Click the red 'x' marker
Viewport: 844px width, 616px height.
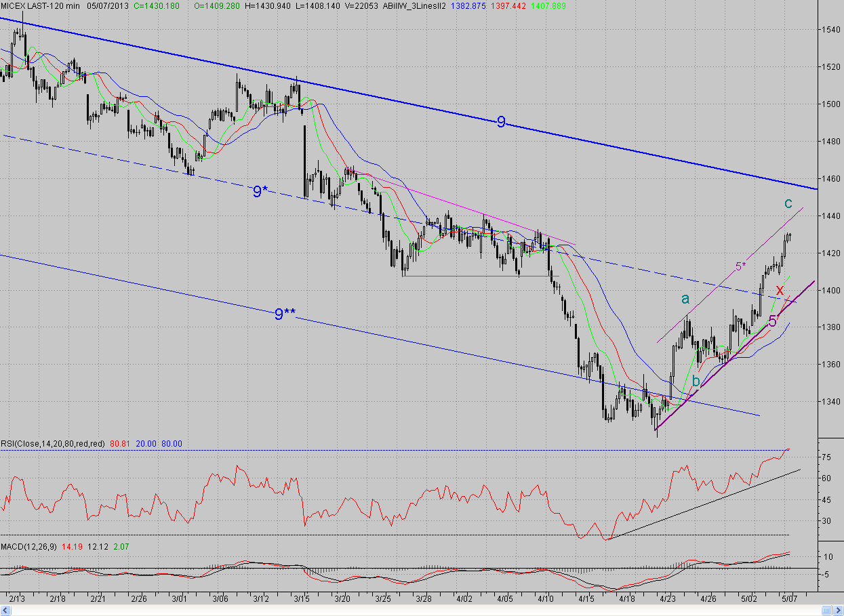pyautogui.click(x=780, y=289)
